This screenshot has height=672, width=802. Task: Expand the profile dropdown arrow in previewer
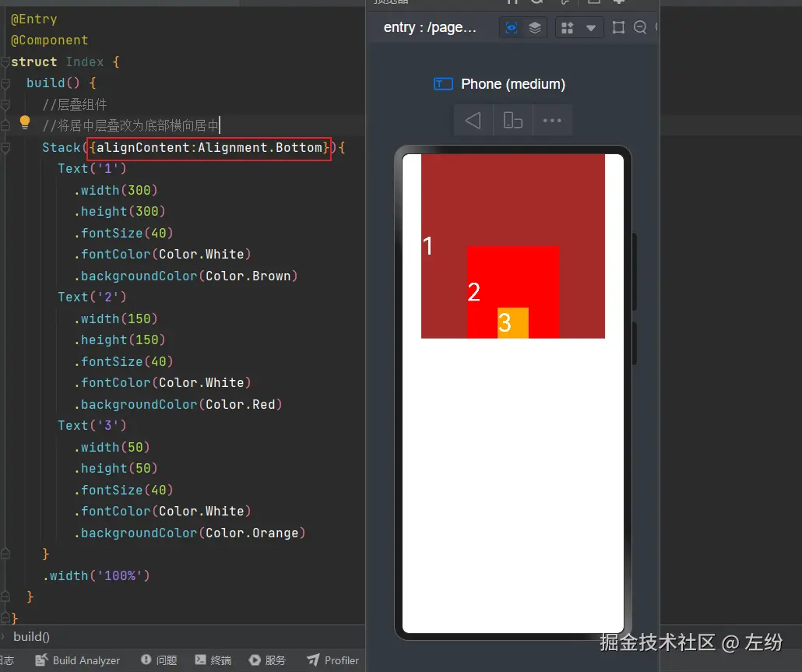click(591, 28)
